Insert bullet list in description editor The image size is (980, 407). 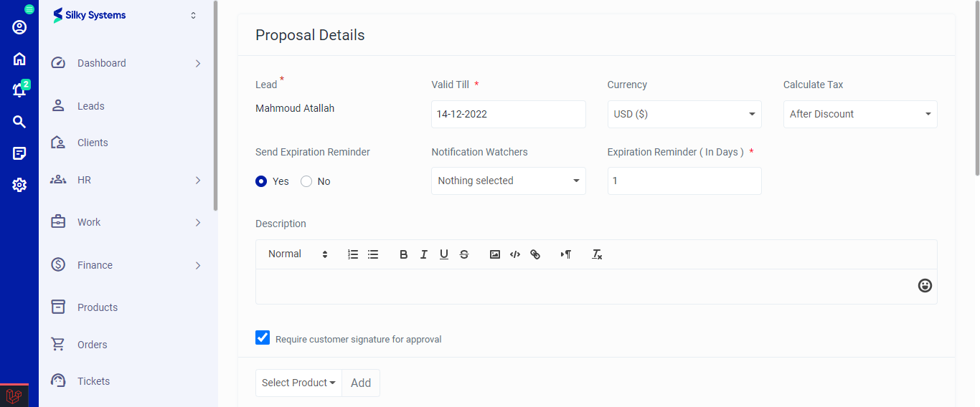click(x=373, y=254)
